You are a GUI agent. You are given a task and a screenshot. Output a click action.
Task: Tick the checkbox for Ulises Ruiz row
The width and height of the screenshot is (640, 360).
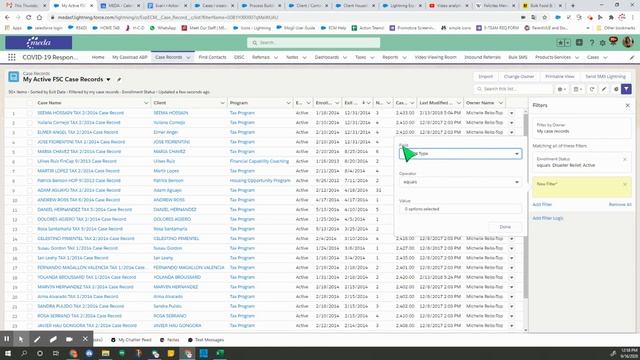pos(29,162)
